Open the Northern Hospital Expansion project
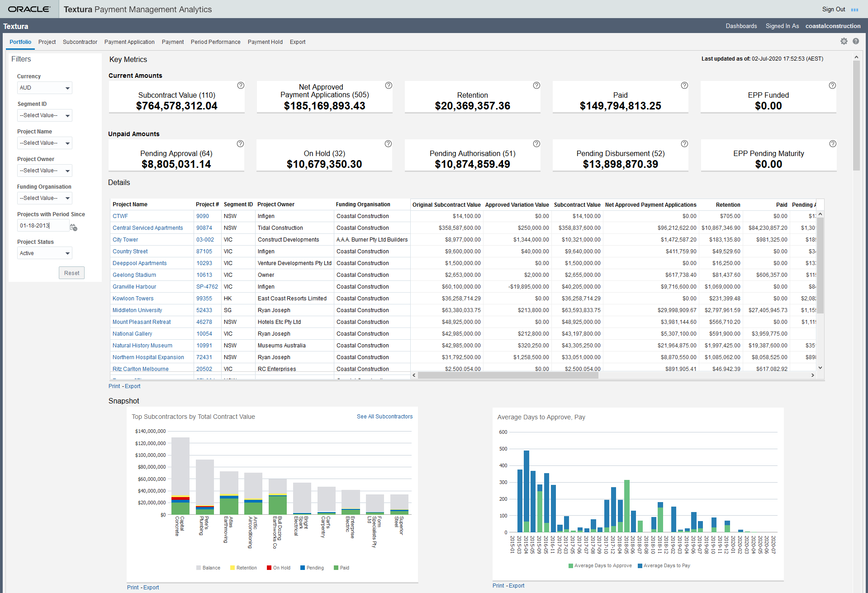 (148, 357)
